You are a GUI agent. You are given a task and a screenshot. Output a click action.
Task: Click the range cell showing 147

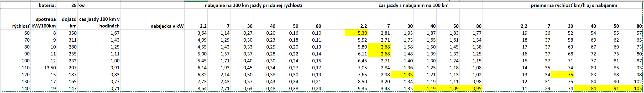tap(67, 88)
